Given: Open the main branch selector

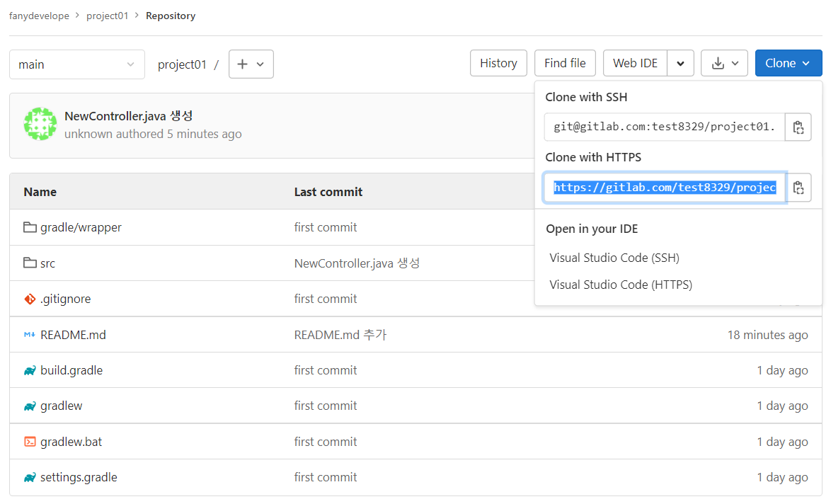Looking at the screenshot, I should pos(76,63).
